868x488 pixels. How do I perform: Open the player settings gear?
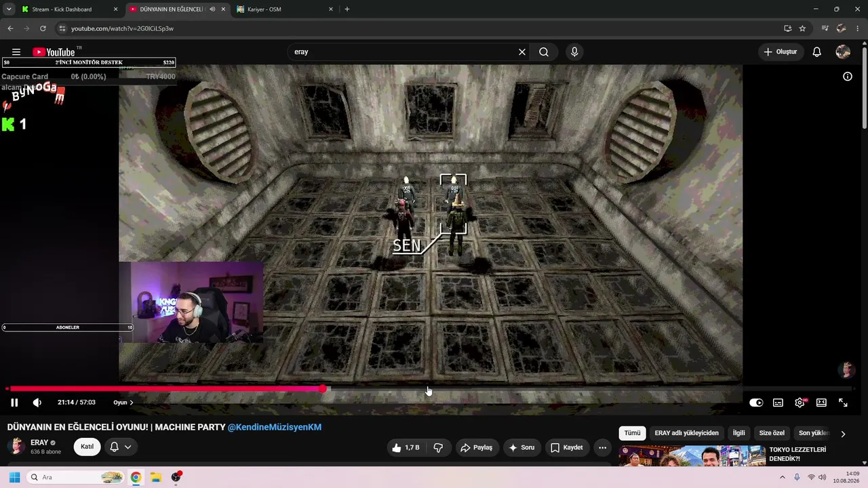tap(800, 403)
